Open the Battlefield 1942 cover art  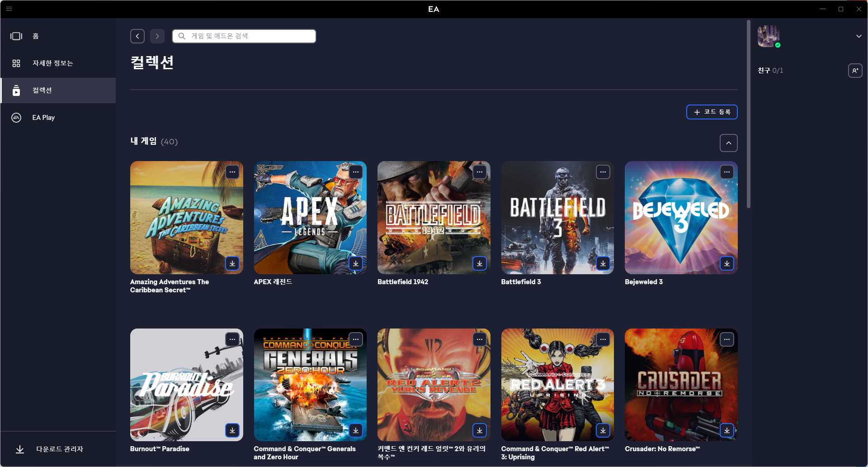pos(434,218)
